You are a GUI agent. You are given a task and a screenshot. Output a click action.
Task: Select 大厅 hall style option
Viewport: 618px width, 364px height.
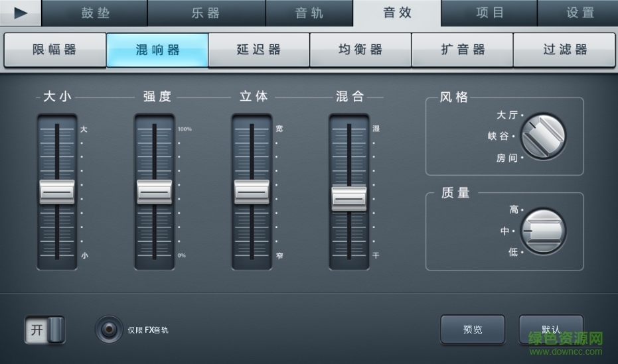point(508,115)
